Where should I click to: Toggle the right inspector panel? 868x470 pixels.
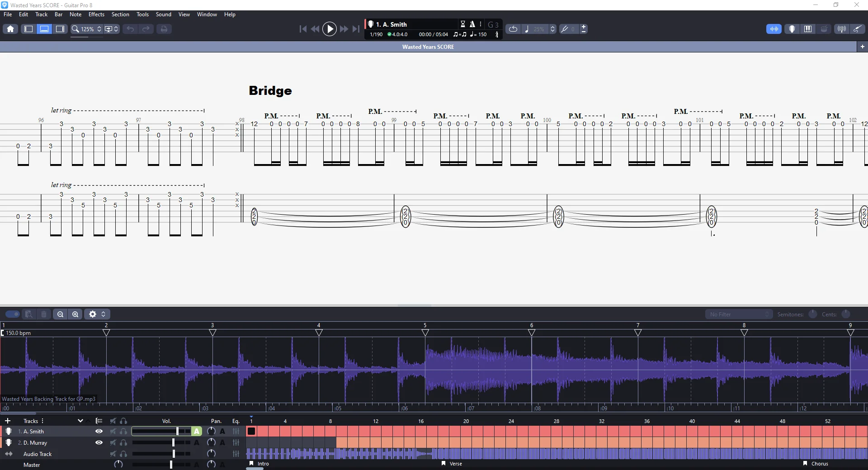pyautogui.click(x=60, y=29)
